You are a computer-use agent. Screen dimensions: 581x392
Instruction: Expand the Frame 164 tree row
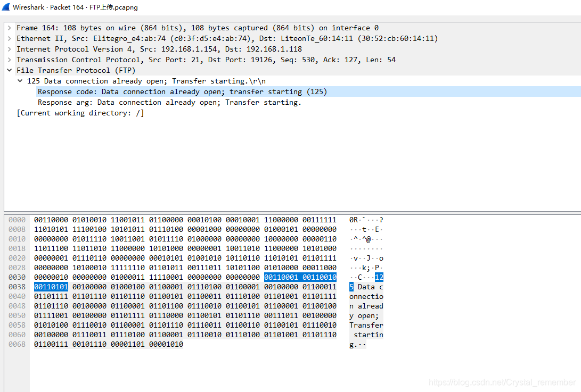10,28
